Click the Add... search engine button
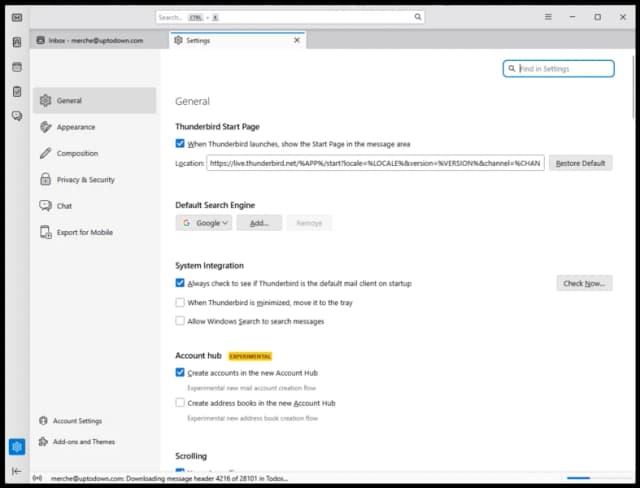The width and height of the screenshot is (640, 488). coord(259,223)
